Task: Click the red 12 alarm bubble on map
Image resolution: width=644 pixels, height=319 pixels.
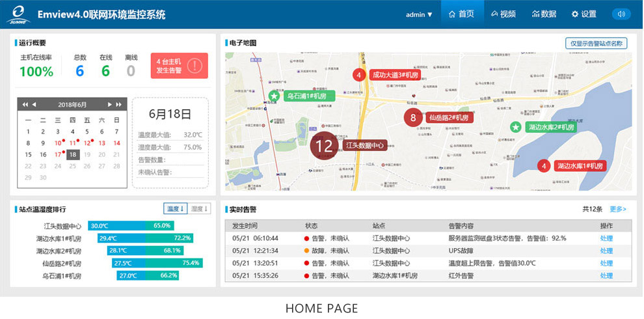Action: pyautogui.click(x=324, y=146)
